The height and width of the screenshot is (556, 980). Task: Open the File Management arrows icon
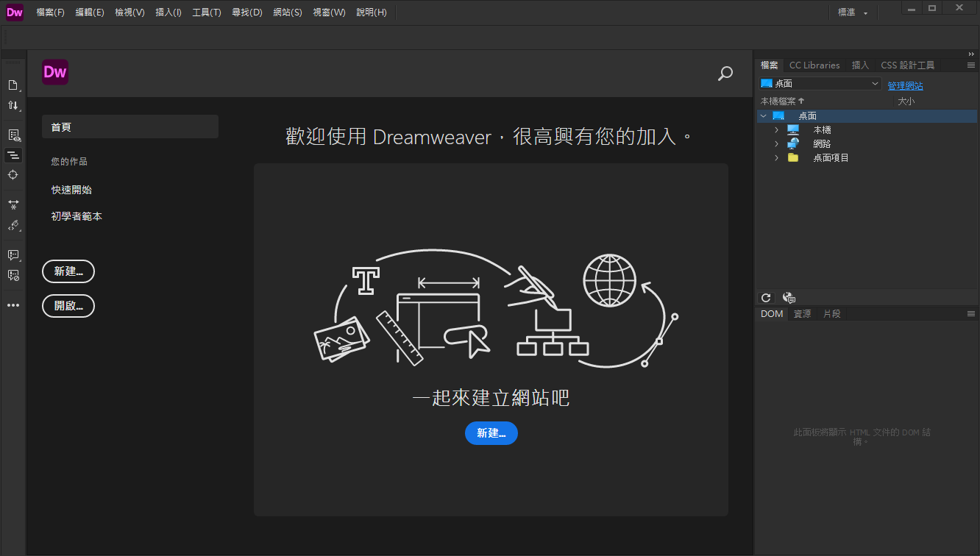(13, 106)
